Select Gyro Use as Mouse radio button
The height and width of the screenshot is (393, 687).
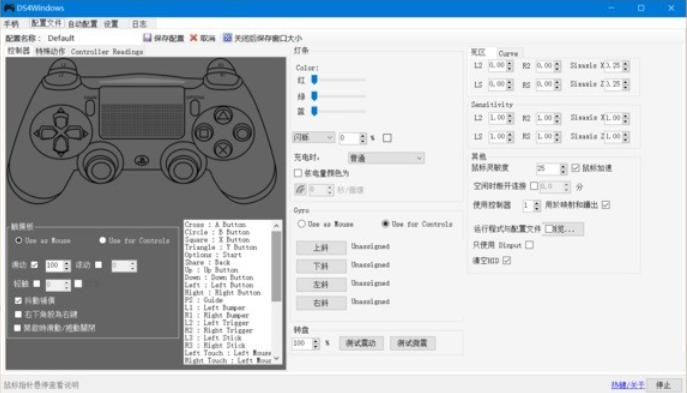[301, 224]
